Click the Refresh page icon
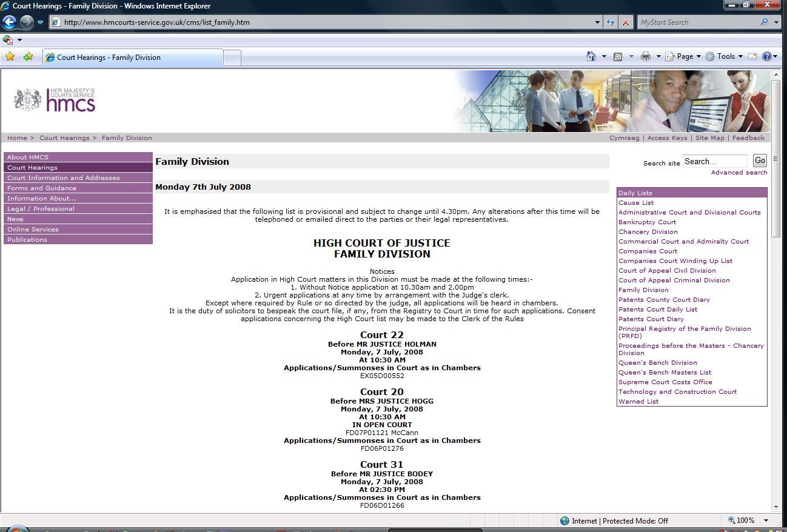This screenshot has width=787, height=532. (611, 22)
